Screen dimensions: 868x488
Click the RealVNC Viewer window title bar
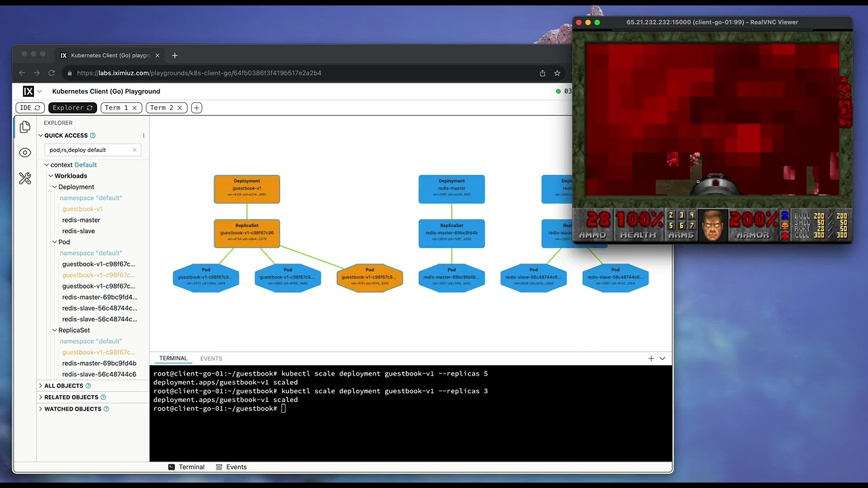(x=712, y=22)
